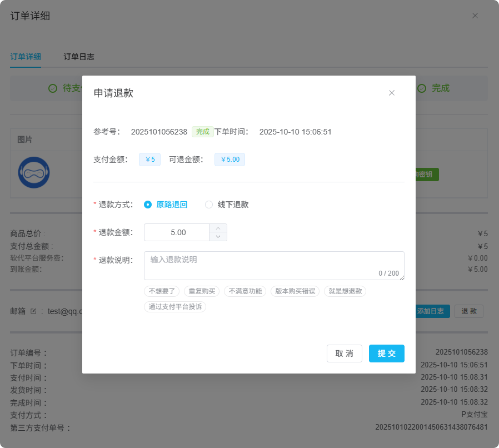Click the ¥5.00 可退金额 amount tag

coord(229,160)
